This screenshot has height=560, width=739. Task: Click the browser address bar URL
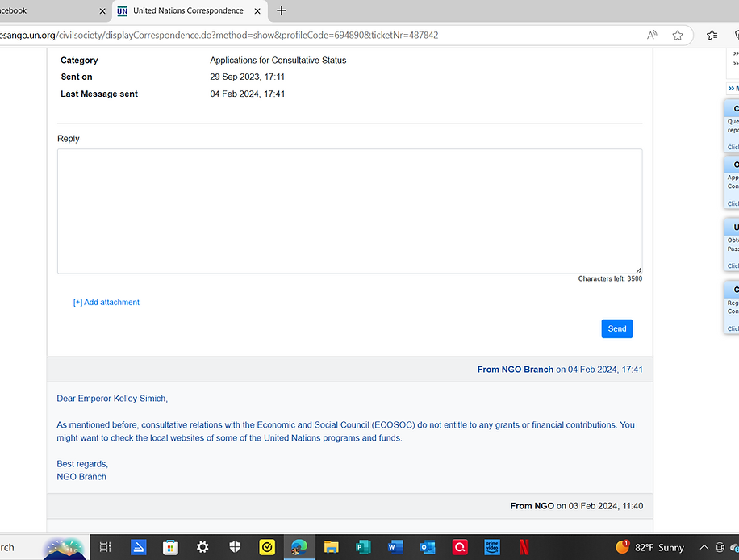pos(219,35)
